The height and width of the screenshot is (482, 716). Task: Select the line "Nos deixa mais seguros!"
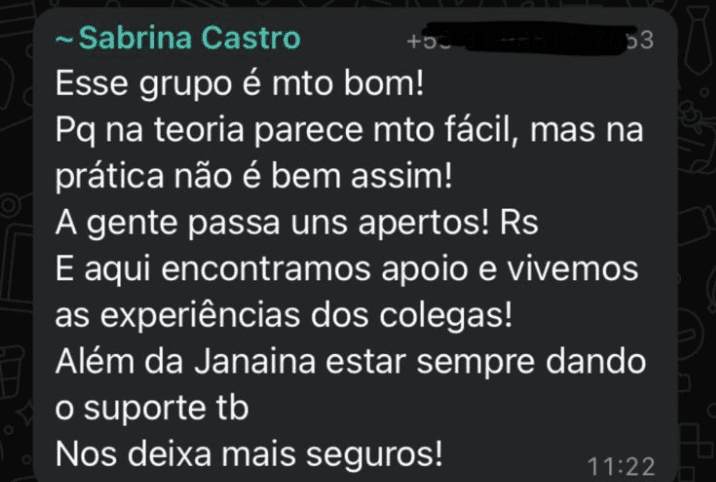(249, 455)
